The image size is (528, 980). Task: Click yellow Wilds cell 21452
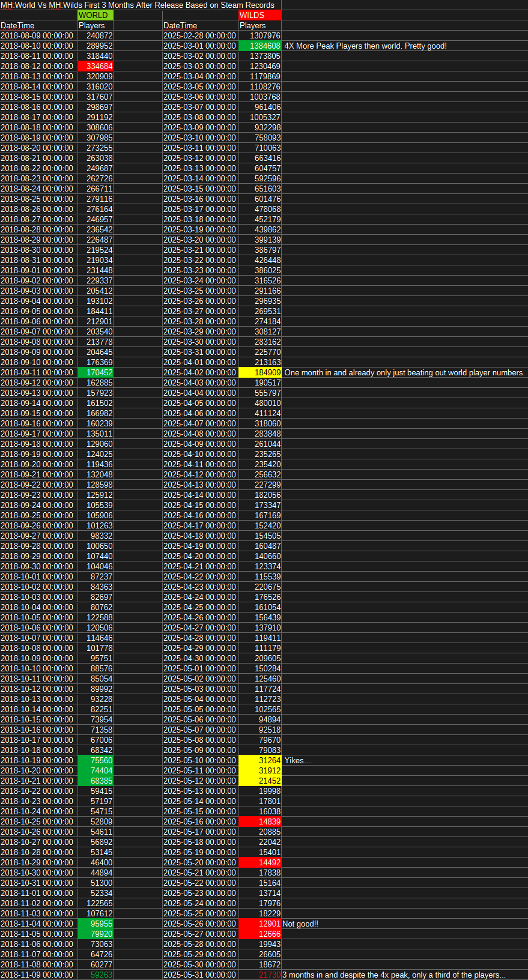[260, 781]
